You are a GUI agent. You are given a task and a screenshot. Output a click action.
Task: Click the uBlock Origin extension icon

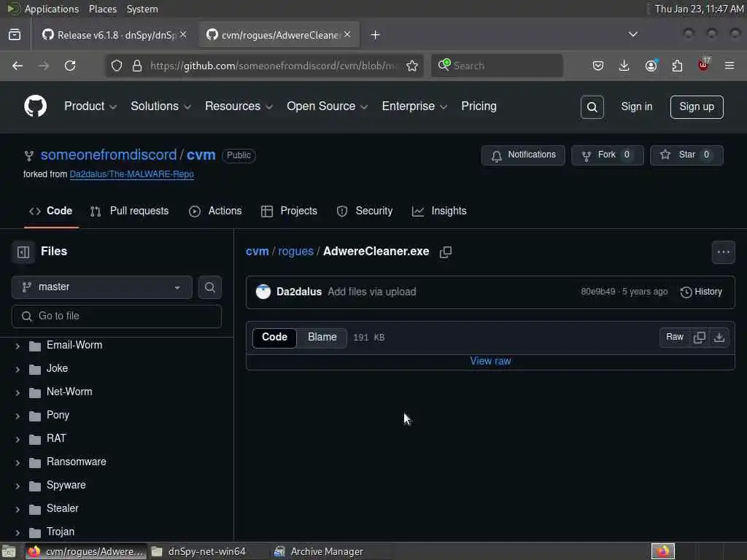pyautogui.click(x=703, y=65)
